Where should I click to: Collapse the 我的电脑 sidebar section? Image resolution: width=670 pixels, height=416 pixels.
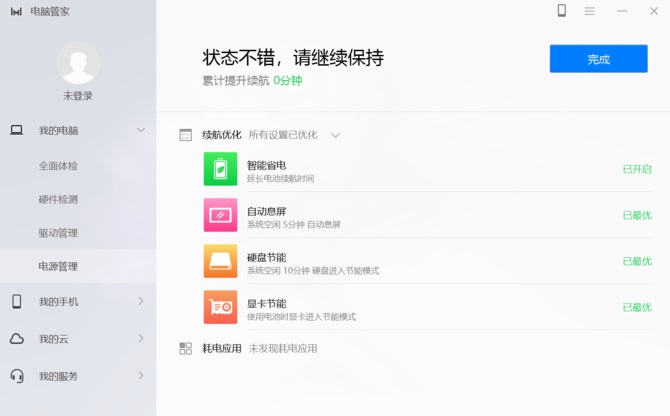pos(141,130)
